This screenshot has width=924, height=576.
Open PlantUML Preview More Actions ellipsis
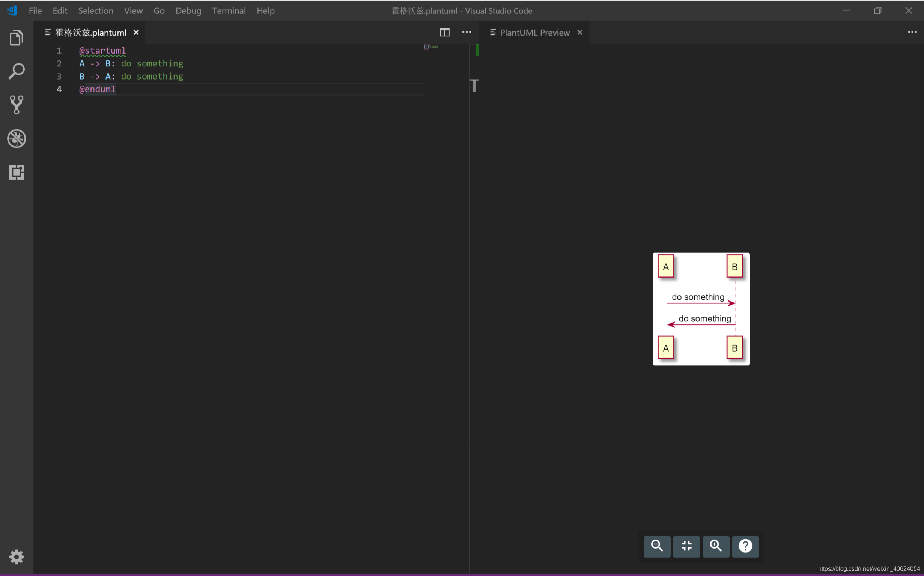[x=912, y=32]
